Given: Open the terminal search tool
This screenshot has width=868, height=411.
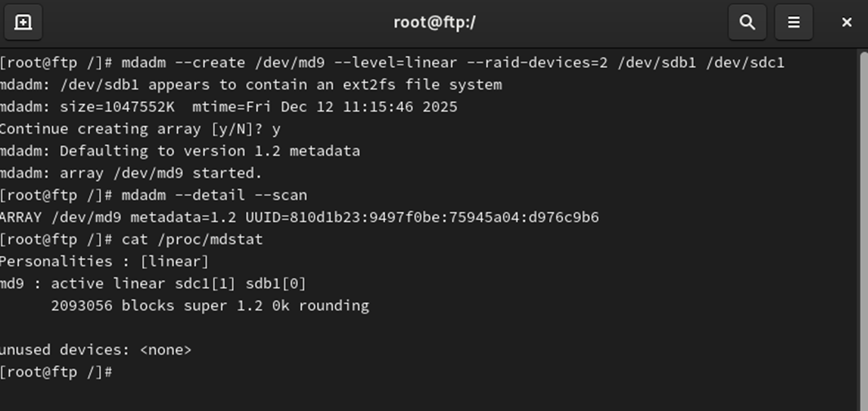Looking at the screenshot, I should point(747,22).
